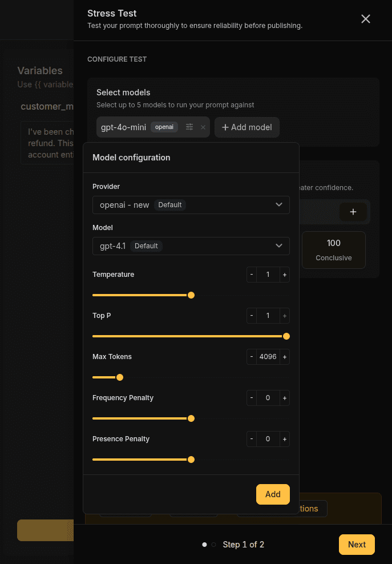Click the yellow Add button
Screen dimensions: 392x564
273,494
